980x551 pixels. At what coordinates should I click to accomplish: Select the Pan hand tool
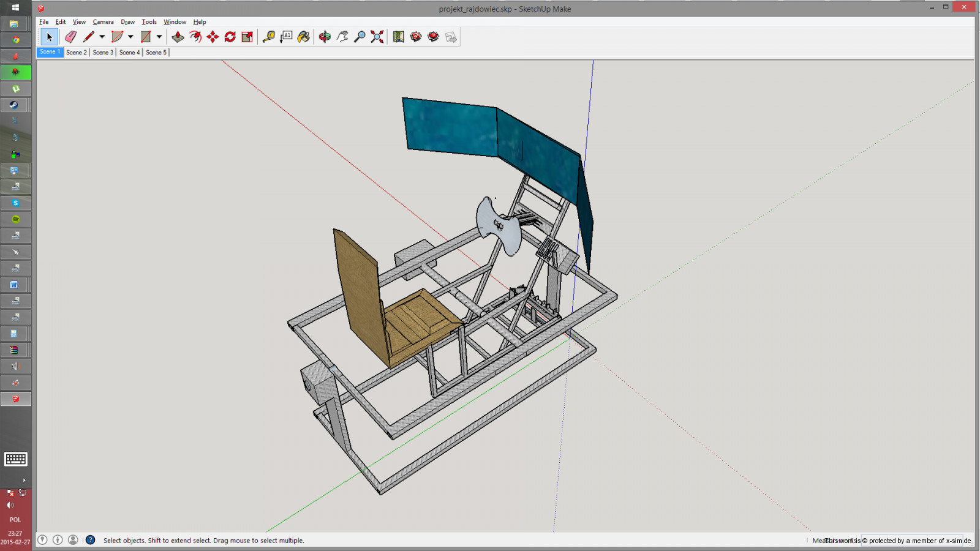342,37
